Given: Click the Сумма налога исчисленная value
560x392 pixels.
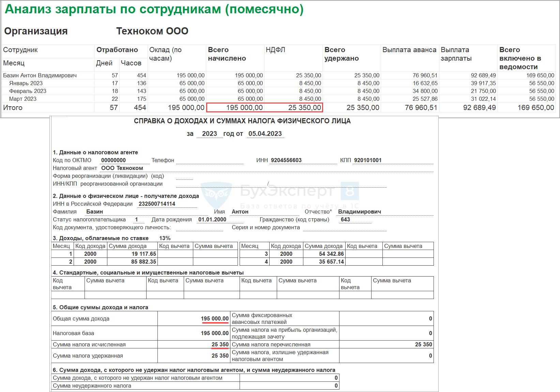Looking at the screenshot, I should point(220,345).
